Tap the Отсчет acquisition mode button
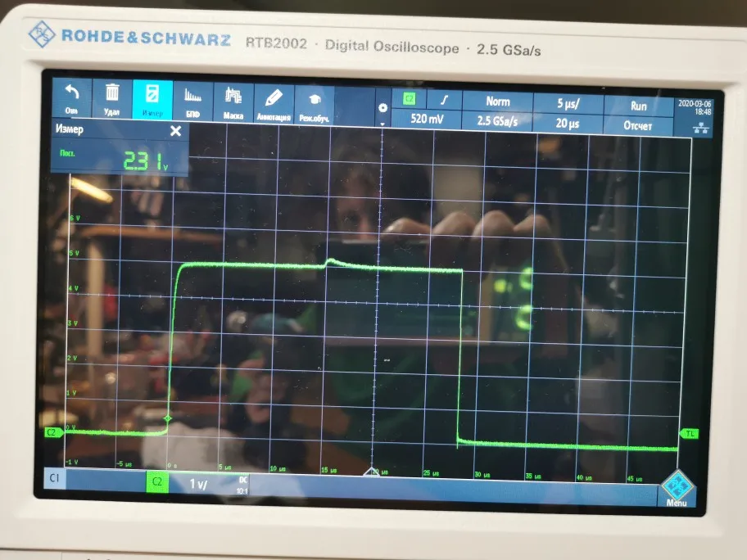Screen dimensions: 747x560 tap(638, 126)
